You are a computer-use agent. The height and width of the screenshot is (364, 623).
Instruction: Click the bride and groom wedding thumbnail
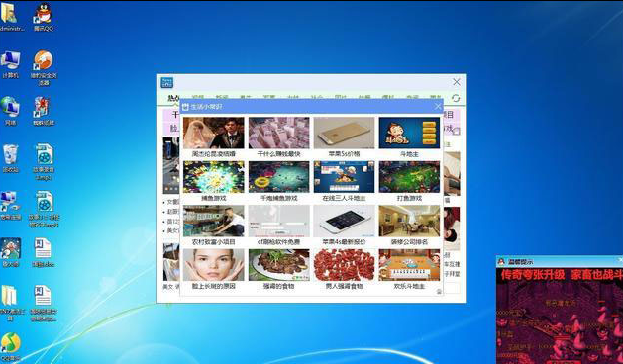tap(214, 133)
